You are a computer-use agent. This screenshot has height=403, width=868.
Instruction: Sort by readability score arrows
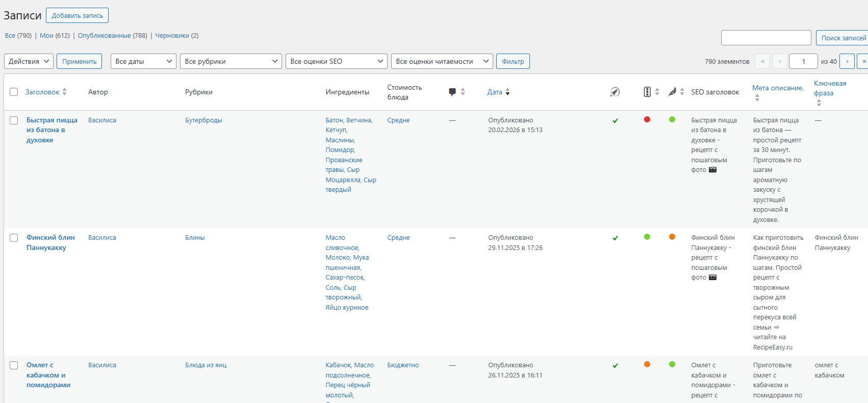(682, 92)
